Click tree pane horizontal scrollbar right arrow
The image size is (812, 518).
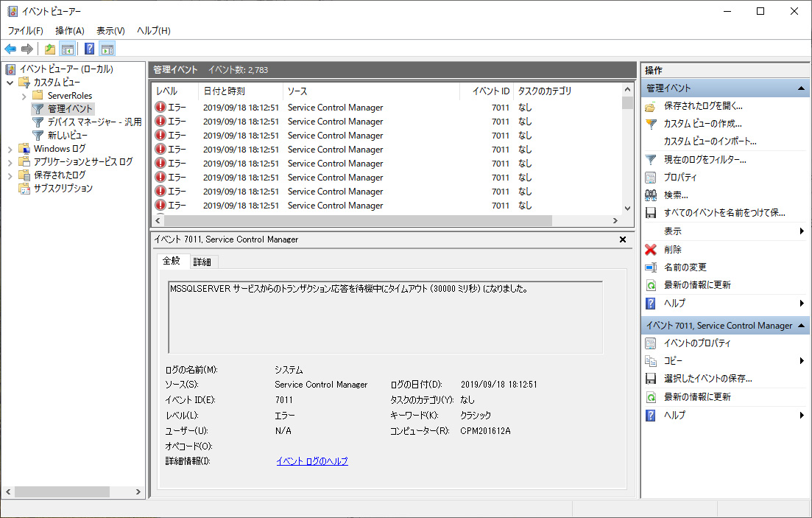138,491
